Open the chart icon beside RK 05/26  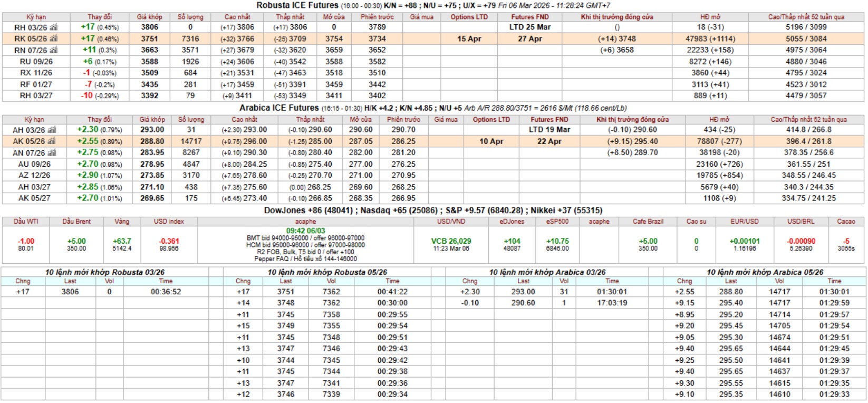[x=53, y=39]
